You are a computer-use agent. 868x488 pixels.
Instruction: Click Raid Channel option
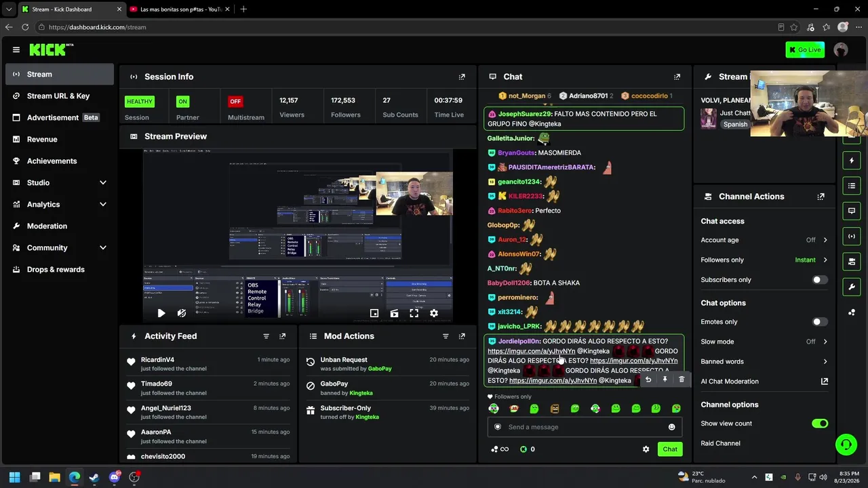(x=720, y=443)
